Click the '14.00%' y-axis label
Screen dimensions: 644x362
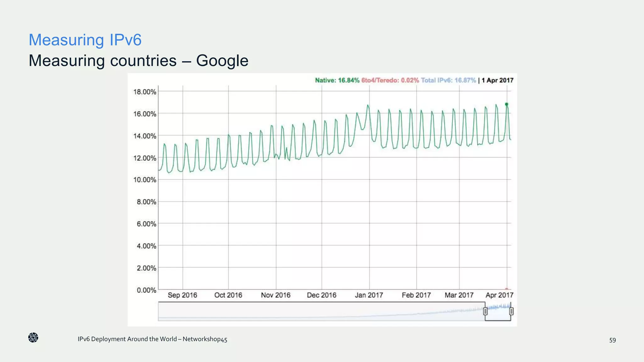click(x=145, y=136)
